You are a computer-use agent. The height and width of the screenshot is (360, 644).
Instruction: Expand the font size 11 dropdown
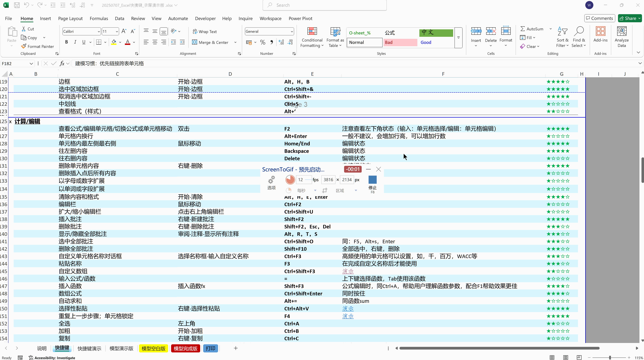pyautogui.click(x=116, y=32)
